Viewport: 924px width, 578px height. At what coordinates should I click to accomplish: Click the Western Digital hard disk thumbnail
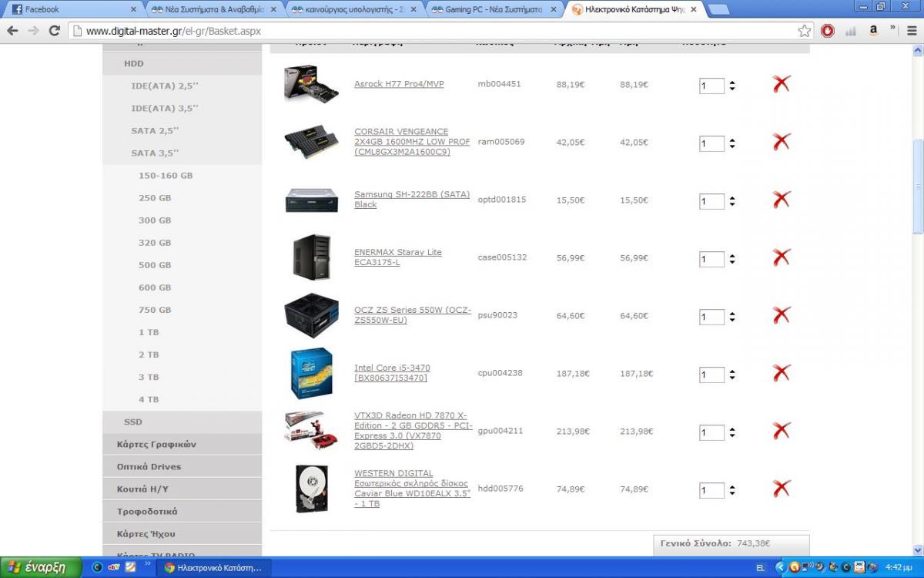tap(311, 489)
